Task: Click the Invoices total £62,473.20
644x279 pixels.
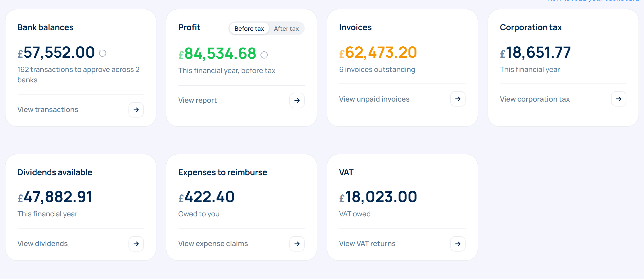Action: [378, 52]
